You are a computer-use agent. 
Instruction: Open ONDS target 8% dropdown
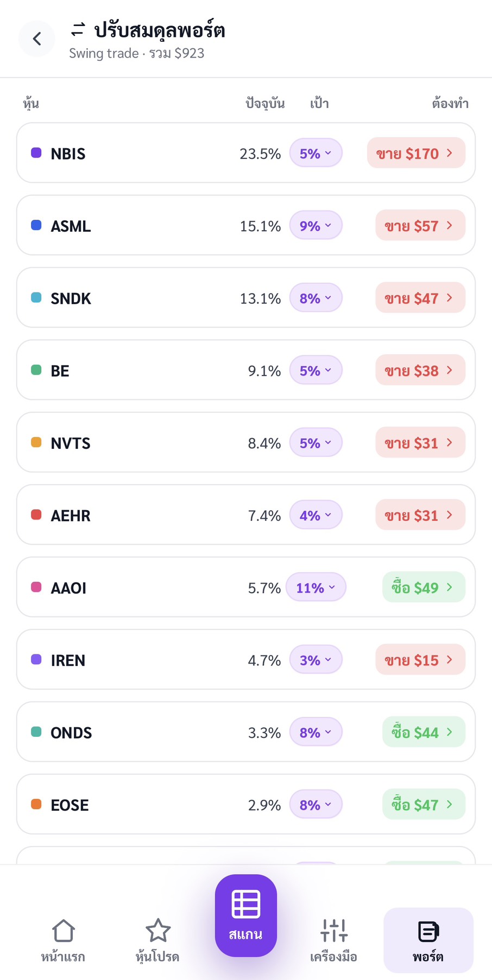[316, 732]
